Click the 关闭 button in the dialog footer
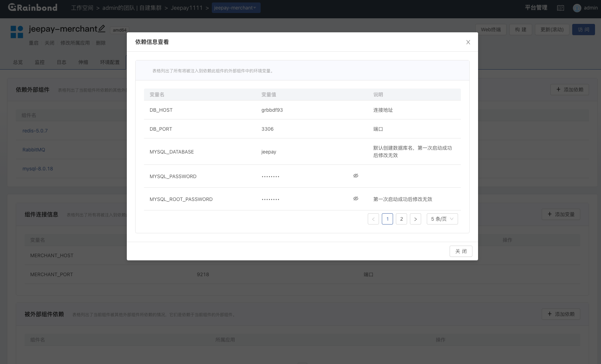 pos(461,251)
